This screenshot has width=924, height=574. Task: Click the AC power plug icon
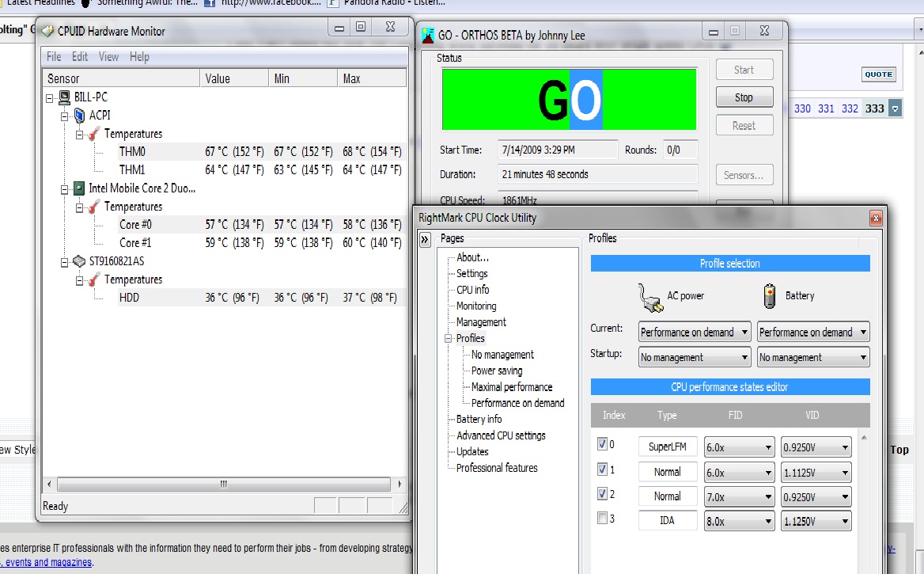(650, 298)
